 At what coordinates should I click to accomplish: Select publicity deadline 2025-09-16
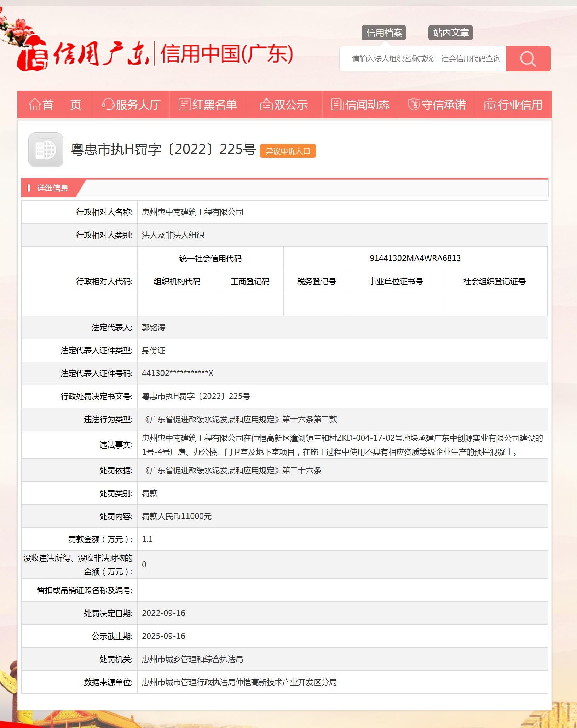tap(163, 636)
